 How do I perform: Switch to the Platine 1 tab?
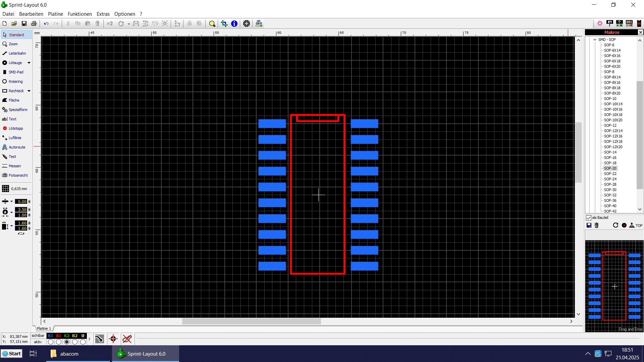click(x=44, y=328)
